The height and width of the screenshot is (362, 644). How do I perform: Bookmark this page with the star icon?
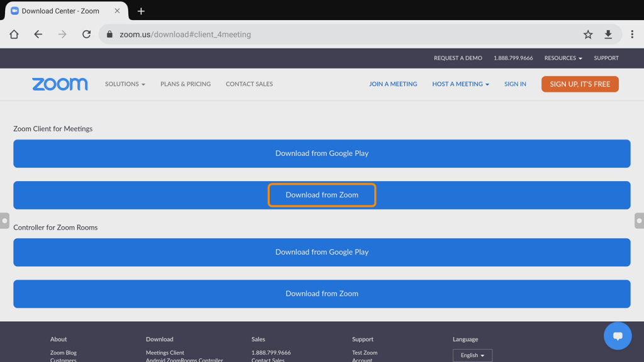pyautogui.click(x=587, y=35)
